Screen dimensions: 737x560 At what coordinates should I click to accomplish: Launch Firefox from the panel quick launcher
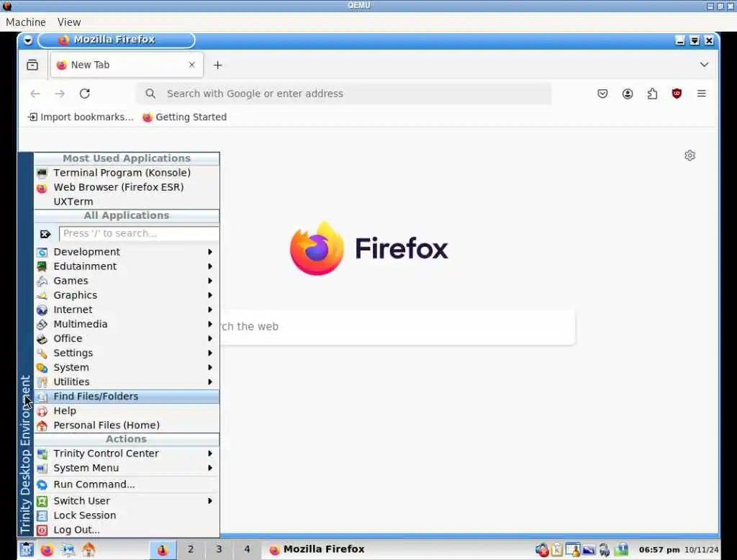click(x=47, y=549)
